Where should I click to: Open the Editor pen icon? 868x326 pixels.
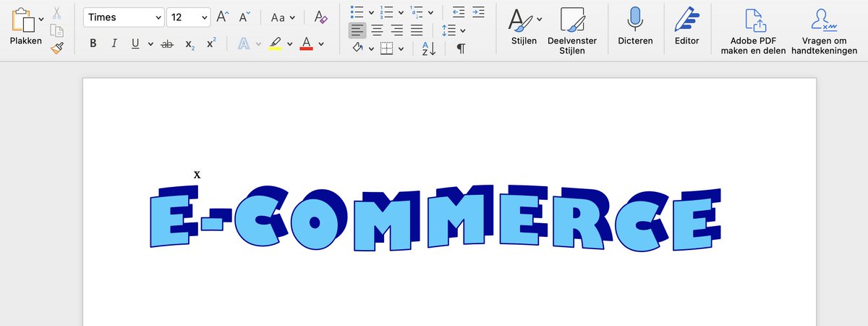click(x=686, y=26)
